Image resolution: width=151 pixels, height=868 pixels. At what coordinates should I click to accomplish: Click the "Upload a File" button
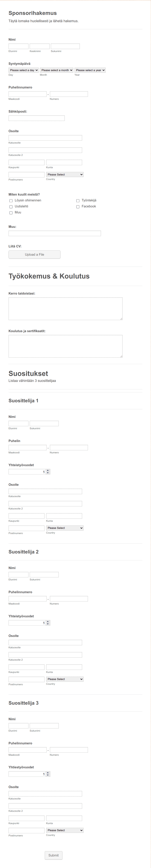[x=34, y=254]
